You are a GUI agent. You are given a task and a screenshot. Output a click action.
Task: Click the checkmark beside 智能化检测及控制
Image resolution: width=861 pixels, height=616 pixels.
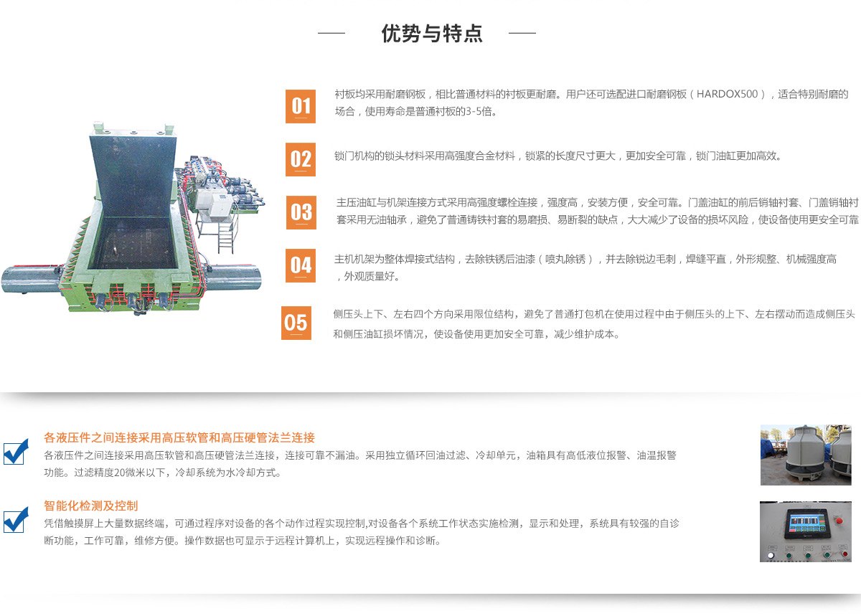(x=16, y=519)
